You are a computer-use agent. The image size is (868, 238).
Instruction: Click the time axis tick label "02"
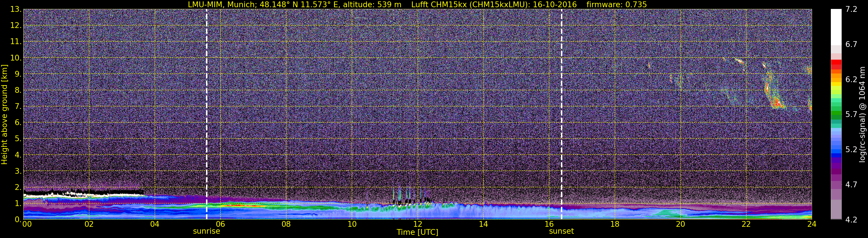click(89, 224)
